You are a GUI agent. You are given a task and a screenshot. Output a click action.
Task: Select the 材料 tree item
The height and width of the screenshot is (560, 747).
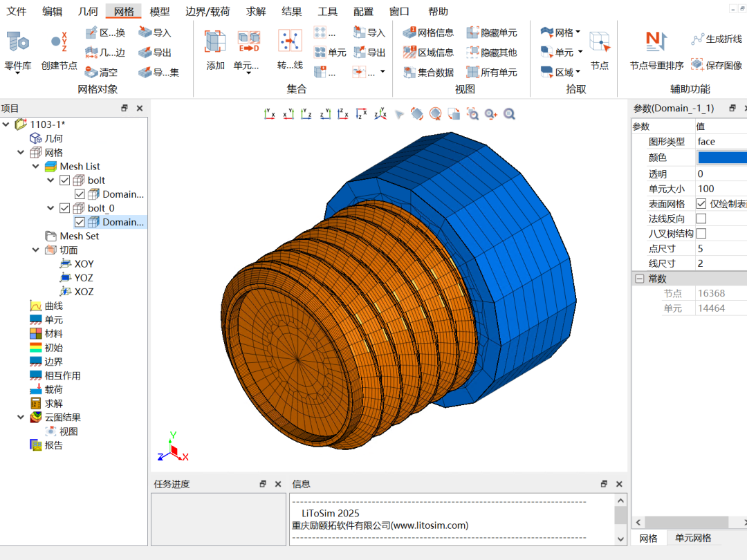tap(46, 334)
